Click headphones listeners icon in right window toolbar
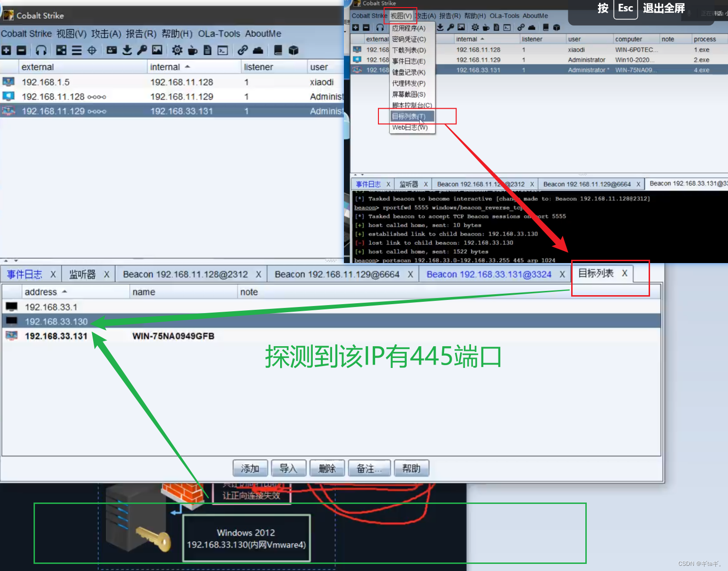 click(380, 27)
